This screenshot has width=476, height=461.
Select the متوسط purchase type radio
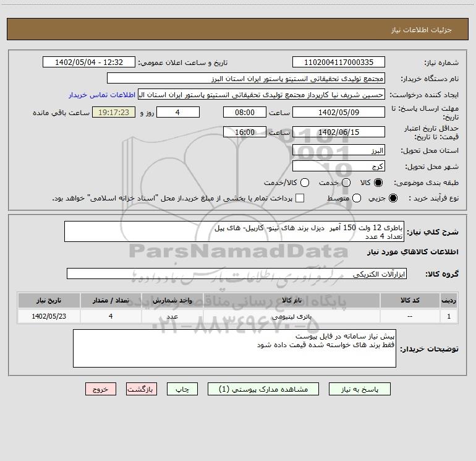click(357, 198)
